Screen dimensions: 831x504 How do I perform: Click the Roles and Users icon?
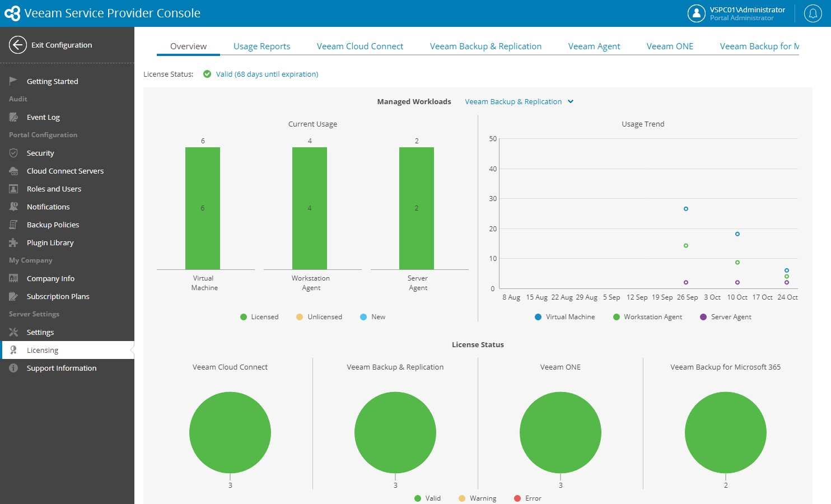13,189
